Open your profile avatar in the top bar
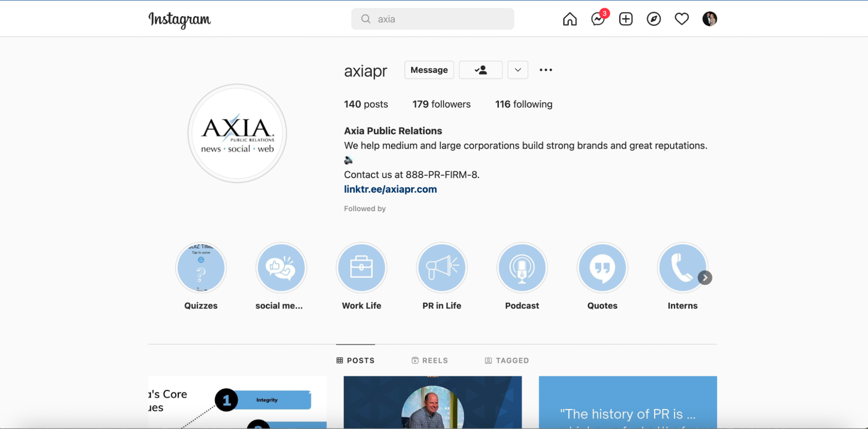 click(x=710, y=19)
